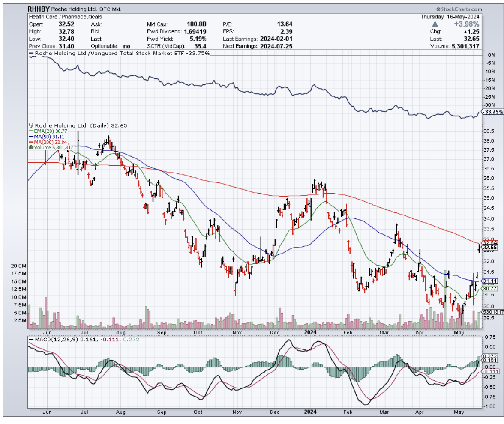Click the RHHBY ticker symbol in header
504x424 pixels.
39,9
